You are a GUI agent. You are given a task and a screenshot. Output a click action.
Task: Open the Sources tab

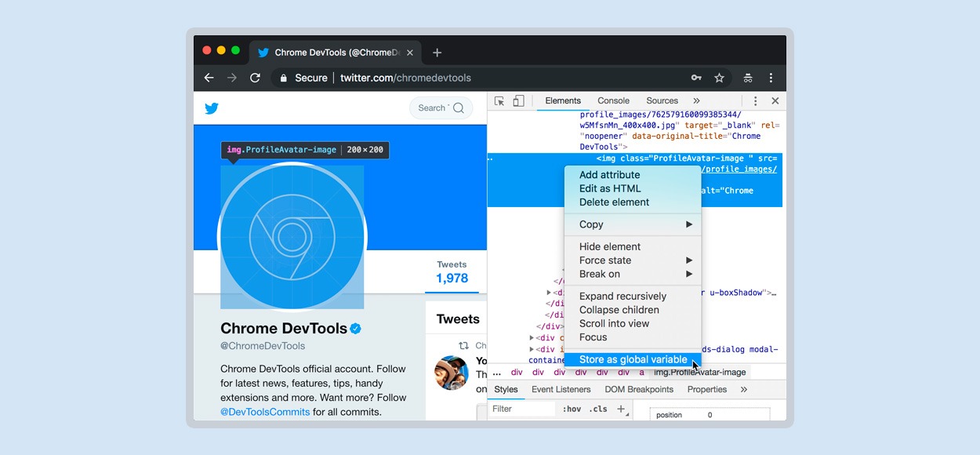[662, 101]
